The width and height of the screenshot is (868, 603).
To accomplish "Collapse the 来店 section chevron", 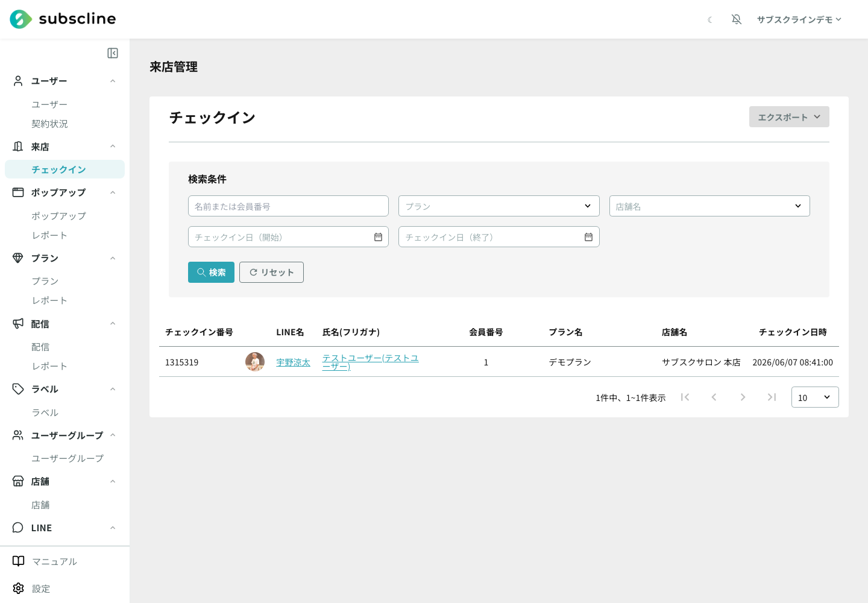I will click(x=113, y=147).
